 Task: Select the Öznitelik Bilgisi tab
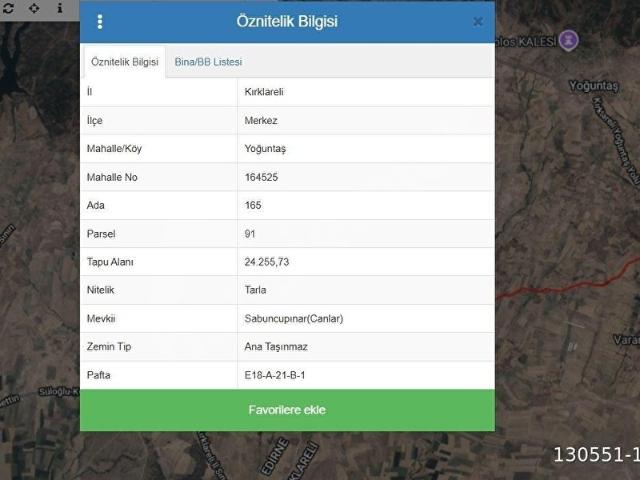(x=124, y=62)
